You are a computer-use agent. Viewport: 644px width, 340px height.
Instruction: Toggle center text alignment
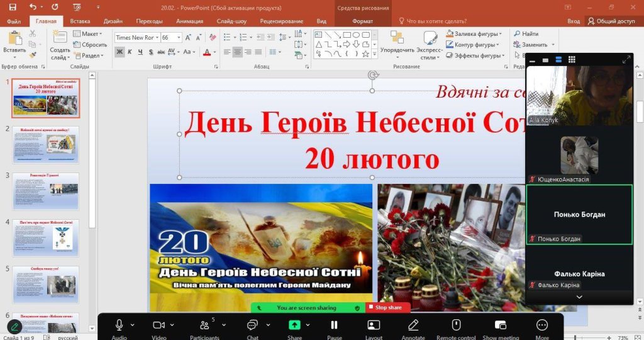(x=237, y=52)
